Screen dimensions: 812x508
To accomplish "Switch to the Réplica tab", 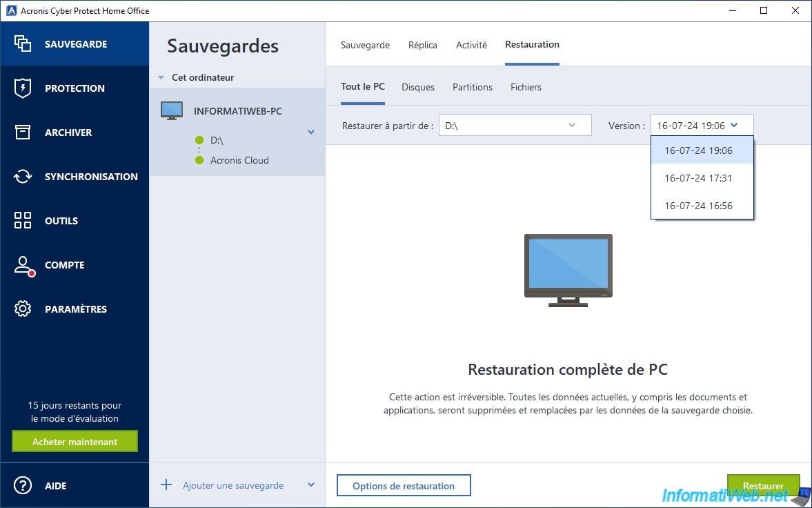I will coord(423,45).
